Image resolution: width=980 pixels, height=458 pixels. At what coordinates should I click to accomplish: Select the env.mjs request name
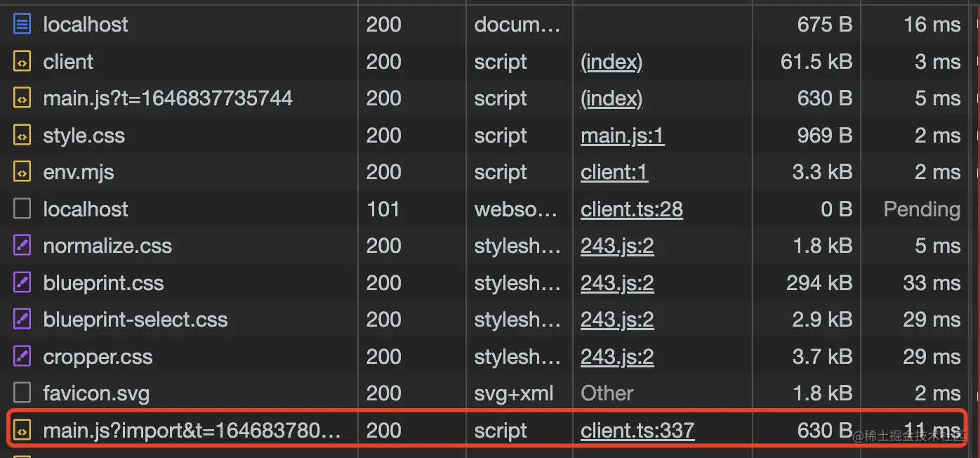coord(79,172)
